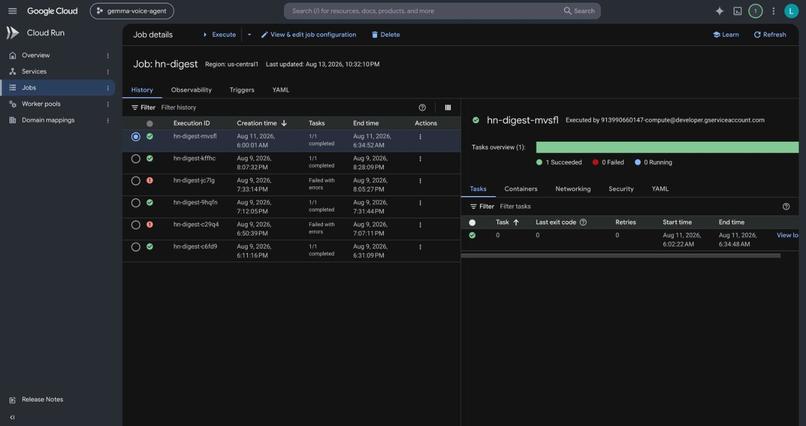
Task: Open the Execute options dropdown arrow
Action: [249, 34]
